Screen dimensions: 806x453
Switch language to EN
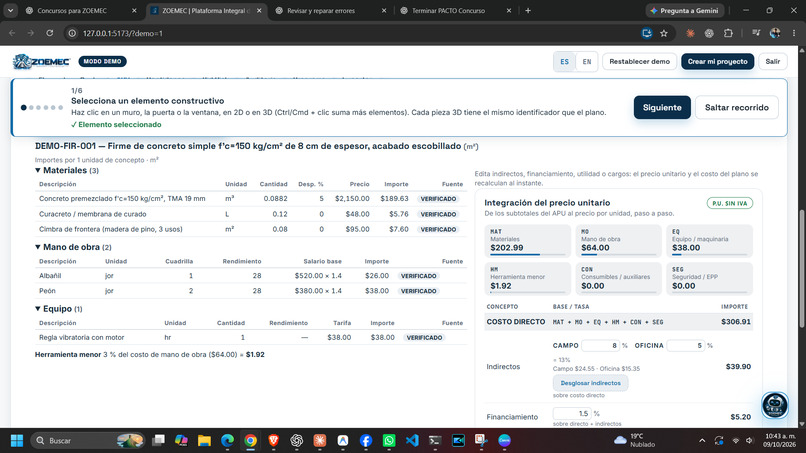(x=587, y=62)
